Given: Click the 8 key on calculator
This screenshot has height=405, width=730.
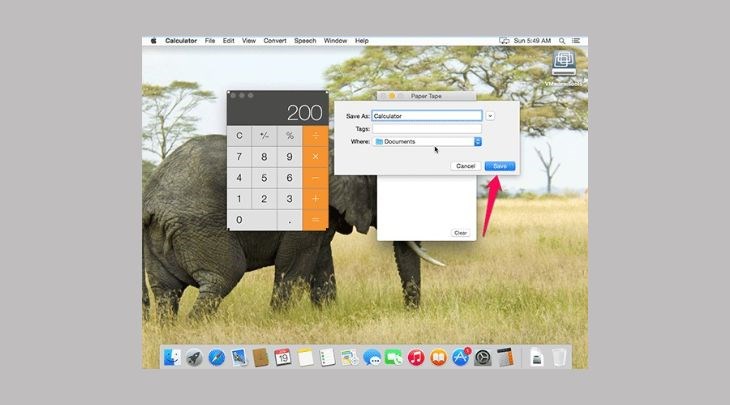Looking at the screenshot, I should (x=264, y=157).
